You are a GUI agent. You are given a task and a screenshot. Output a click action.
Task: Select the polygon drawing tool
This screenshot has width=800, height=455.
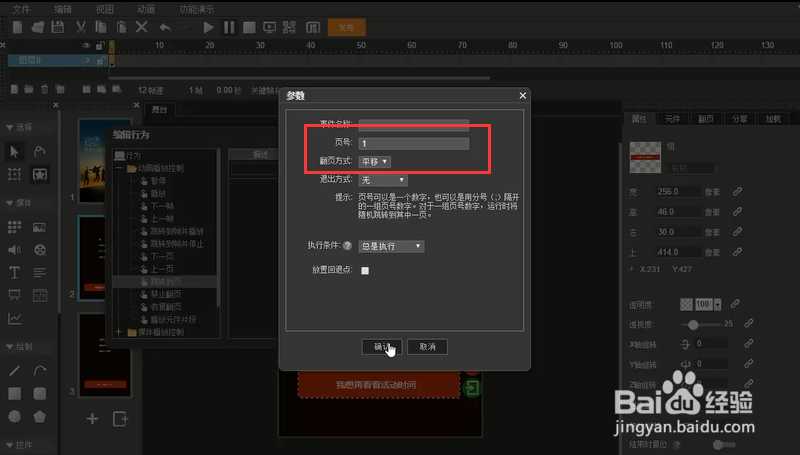point(39,416)
